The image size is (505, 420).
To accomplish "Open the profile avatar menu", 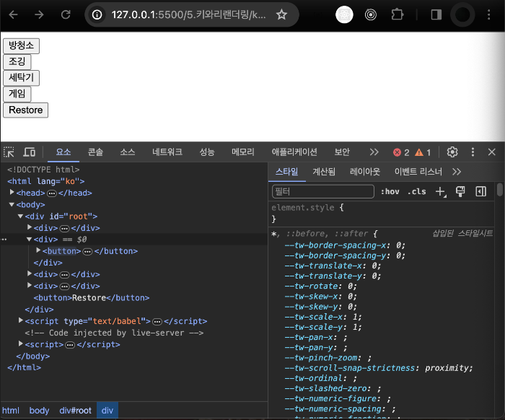I will pyautogui.click(x=462, y=15).
